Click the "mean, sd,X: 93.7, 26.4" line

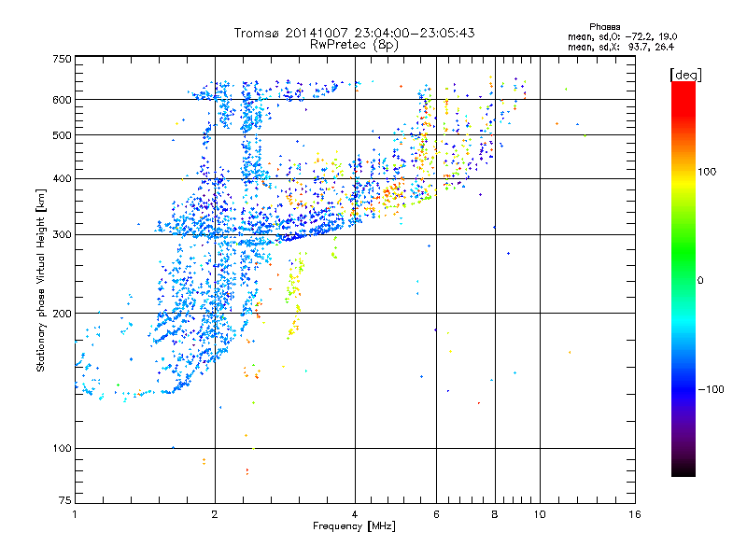[x=621, y=47]
